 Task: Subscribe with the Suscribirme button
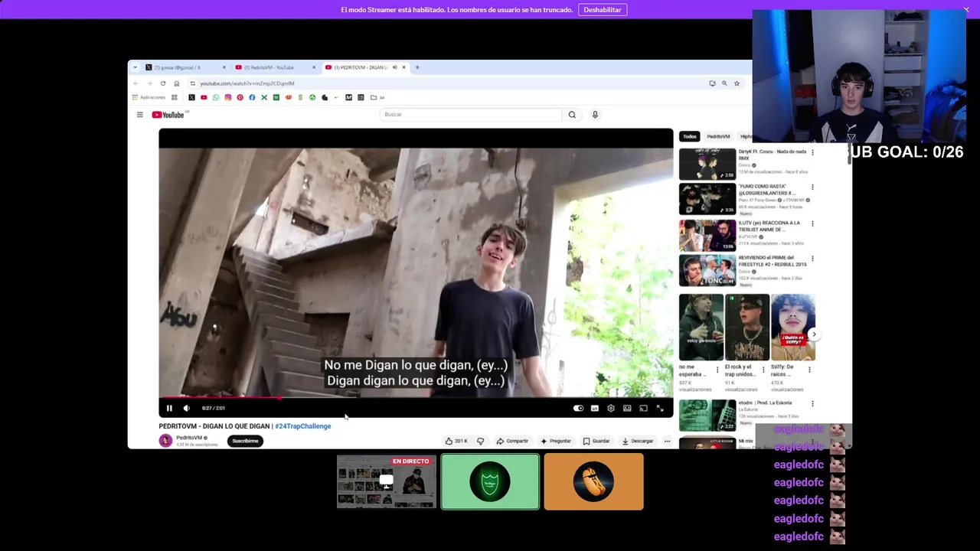[x=245, y=441]
